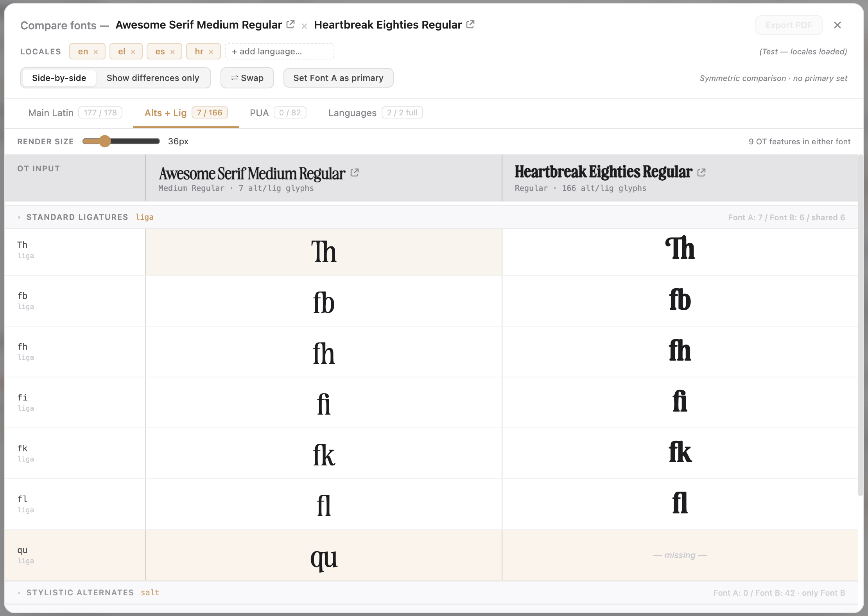The height and width of the screenshot is (616, 868).
Task: Click the Export PDF button
Action: tap(789, 25)
